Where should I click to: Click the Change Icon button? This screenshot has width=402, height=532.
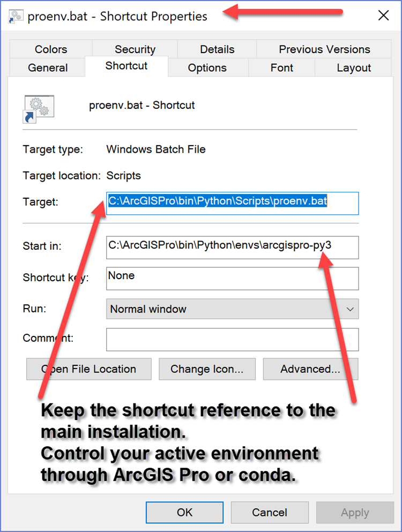coord(207,369)
